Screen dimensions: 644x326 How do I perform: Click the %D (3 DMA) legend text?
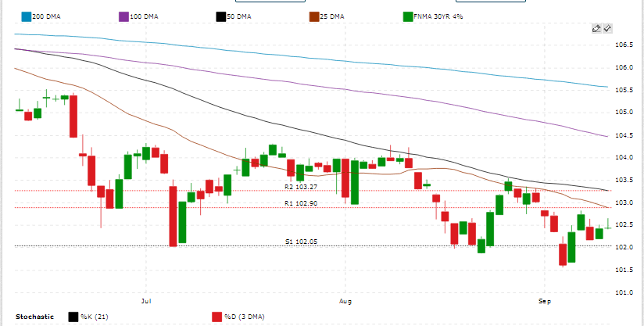244,317
